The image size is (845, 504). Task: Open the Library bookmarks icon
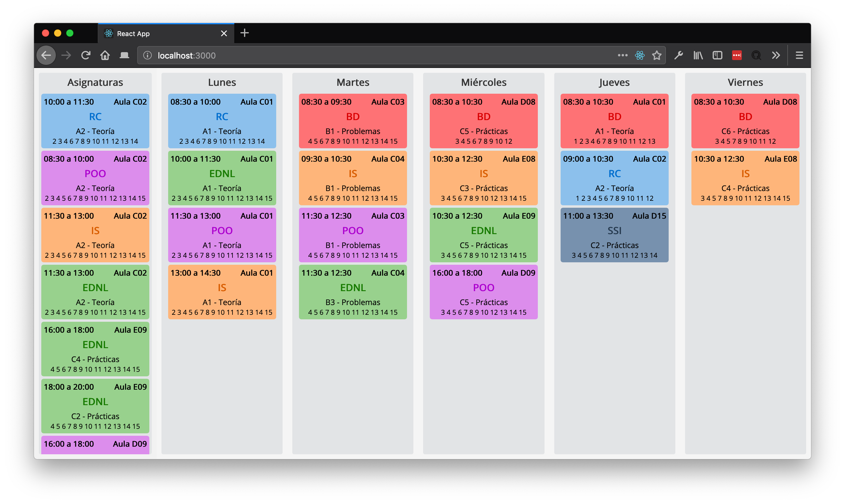(x=698, y=55)
